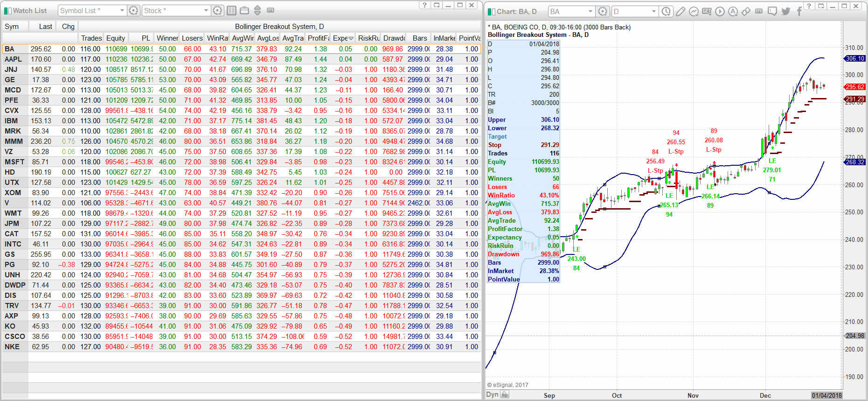Click the Chart window help question mark

pyautogui.click(x=809, y=6)
